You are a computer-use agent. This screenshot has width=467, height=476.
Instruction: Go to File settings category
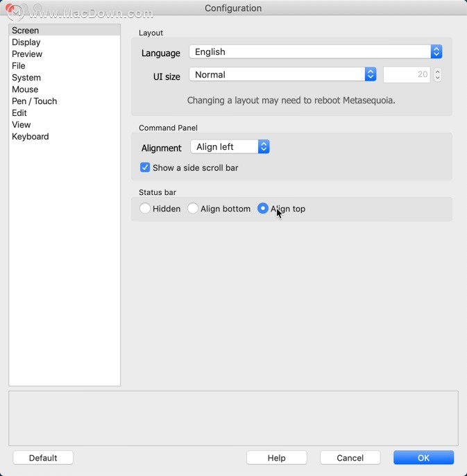tap(65, 66)
